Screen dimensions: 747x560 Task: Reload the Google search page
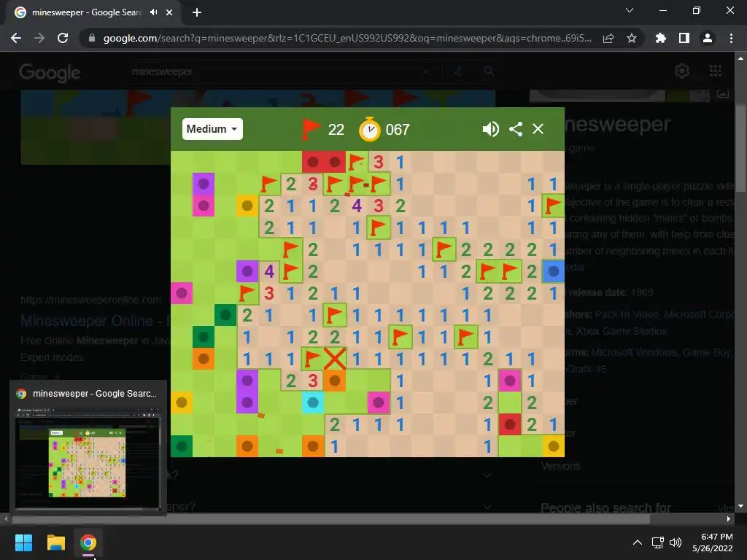pyautogui.click(x=63, y=38)
